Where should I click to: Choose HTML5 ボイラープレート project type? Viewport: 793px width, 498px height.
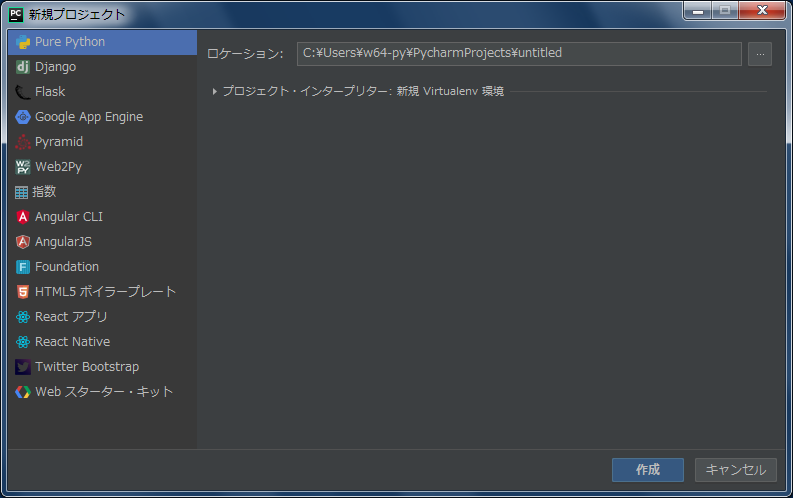(x=102, y=292)
